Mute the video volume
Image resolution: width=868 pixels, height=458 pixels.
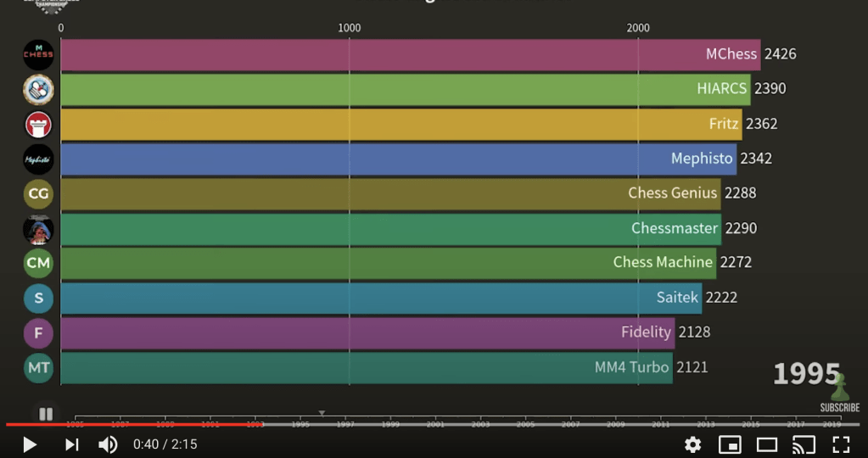[x=108, y=444]
